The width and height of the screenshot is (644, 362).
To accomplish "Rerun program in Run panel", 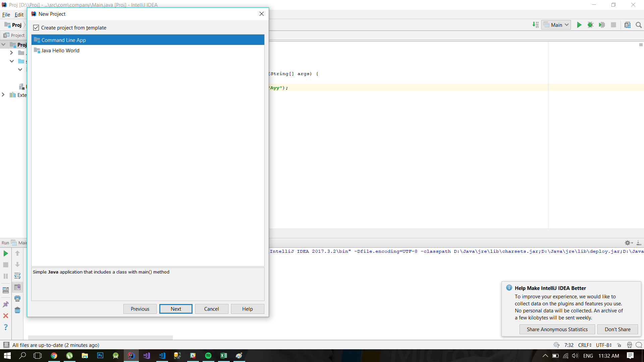I will [x=6, y=253].
